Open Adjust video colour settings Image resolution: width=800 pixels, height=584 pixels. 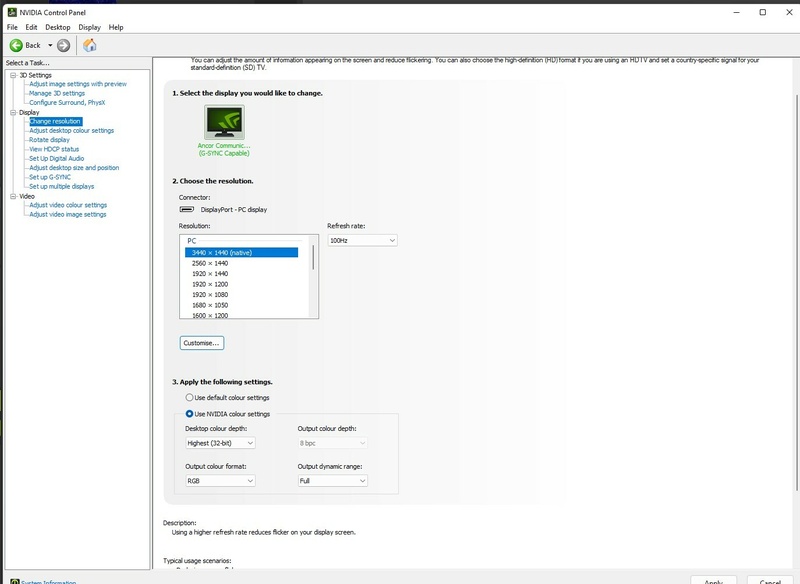(x=68, y=205)
